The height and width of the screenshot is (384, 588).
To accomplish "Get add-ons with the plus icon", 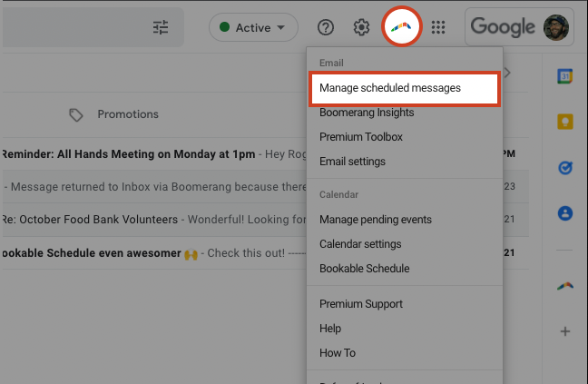I will point(564,331).
